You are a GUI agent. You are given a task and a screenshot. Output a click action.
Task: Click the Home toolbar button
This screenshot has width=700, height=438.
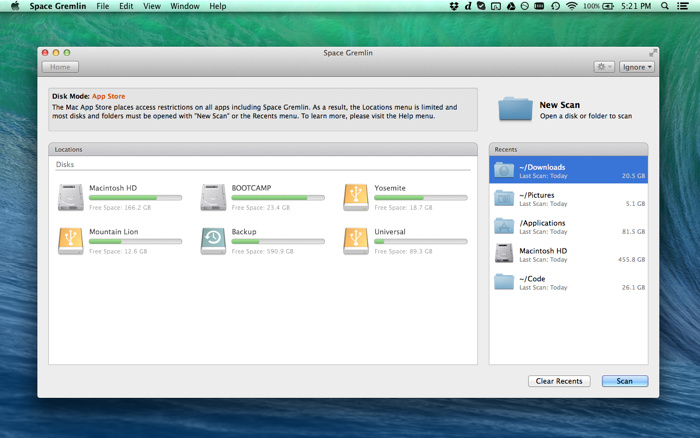coord(60,67)
